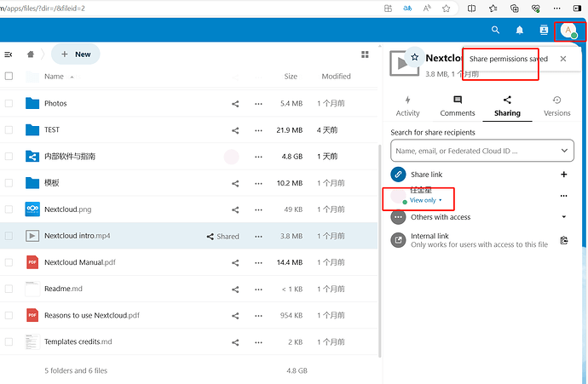588x384 pixels.
Task: Star the Nextcloud intro file as favorite
Action: 414,57
